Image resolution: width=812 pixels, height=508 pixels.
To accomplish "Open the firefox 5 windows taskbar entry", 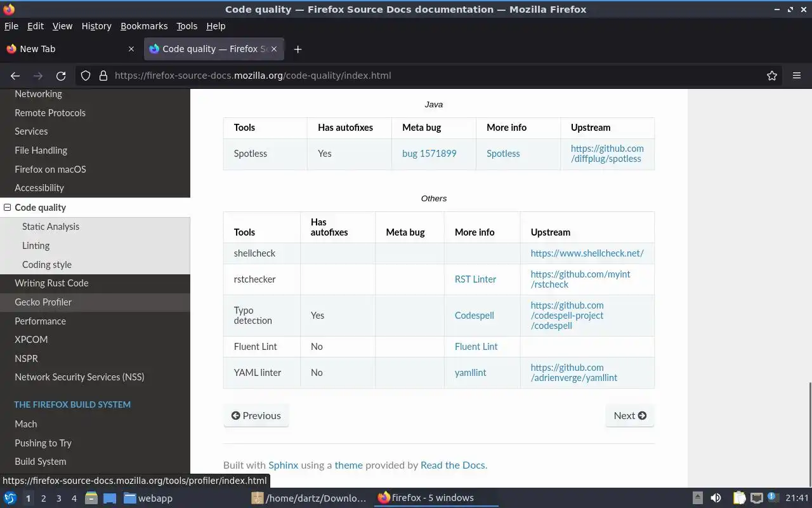I will point(438,498).
